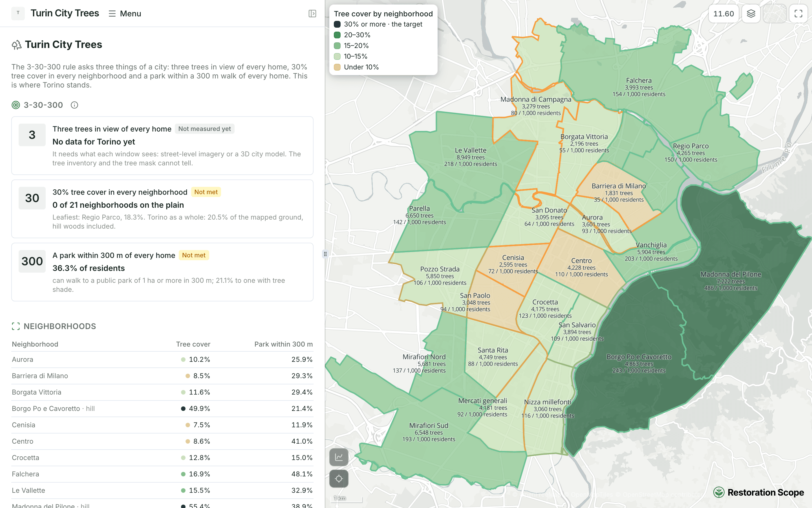Open the chart icon on map
The image size is (812, 508).
(x=339, y=457)
